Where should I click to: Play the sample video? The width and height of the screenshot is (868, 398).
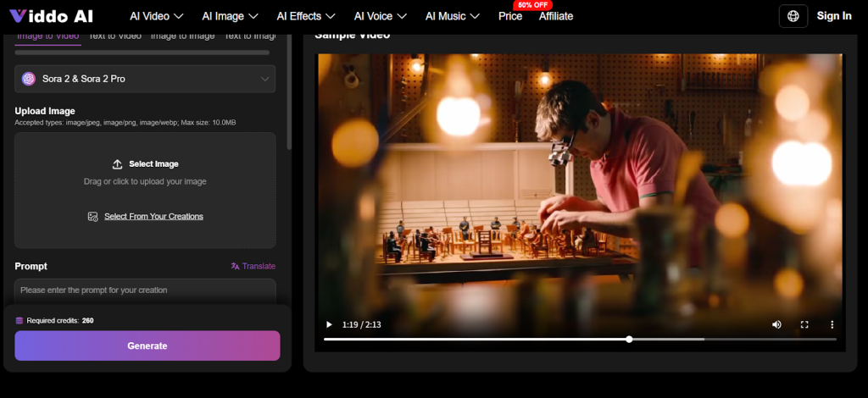coord(330,324)
